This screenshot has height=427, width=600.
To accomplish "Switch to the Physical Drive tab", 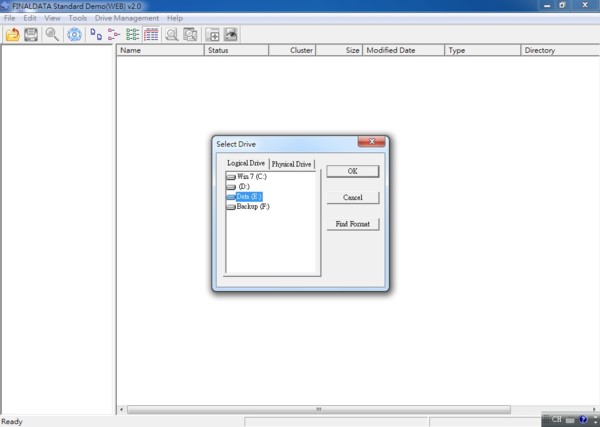I will 292,164.
